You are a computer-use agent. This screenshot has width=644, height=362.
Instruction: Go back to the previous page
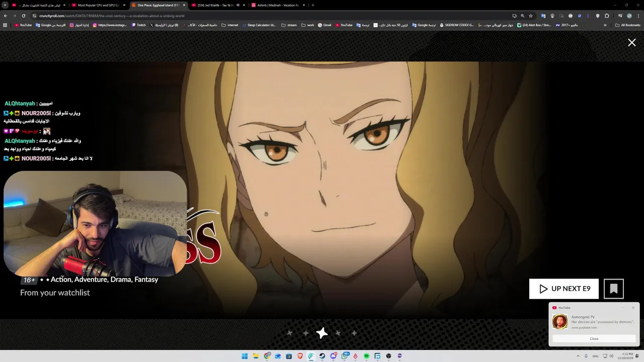coord(5,16)
